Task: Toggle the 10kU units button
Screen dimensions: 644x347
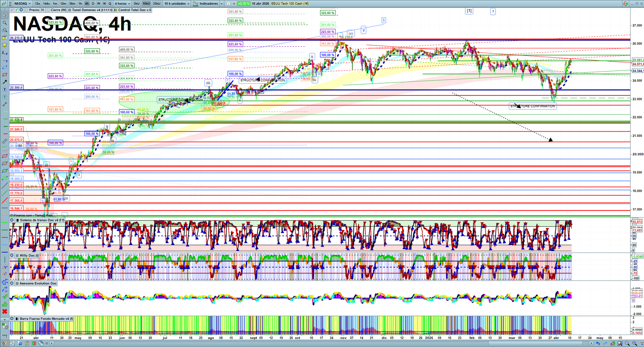Action: click(x=146, y=4)
